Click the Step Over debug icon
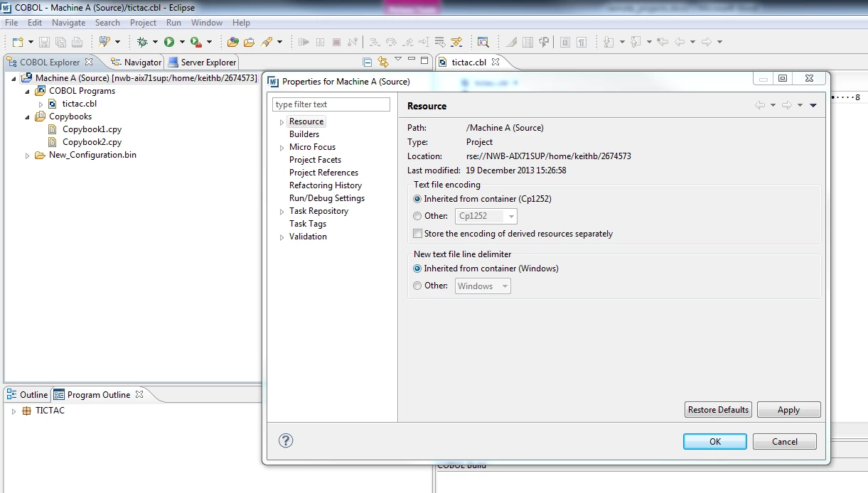Screen dimensions: 868x493 (x=390, y=42)
